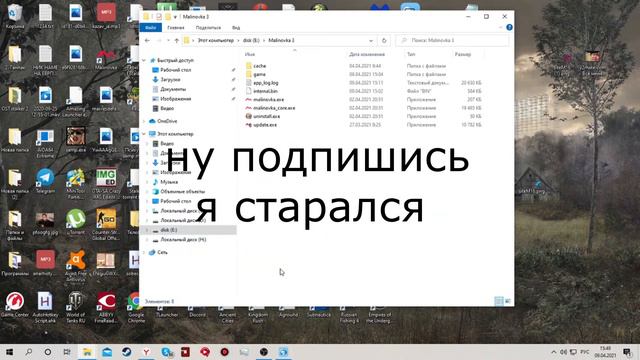The image size is (640, 360).
Task: Expand the Network tree node
Action: pyautogui.click(x=144, y=252)
